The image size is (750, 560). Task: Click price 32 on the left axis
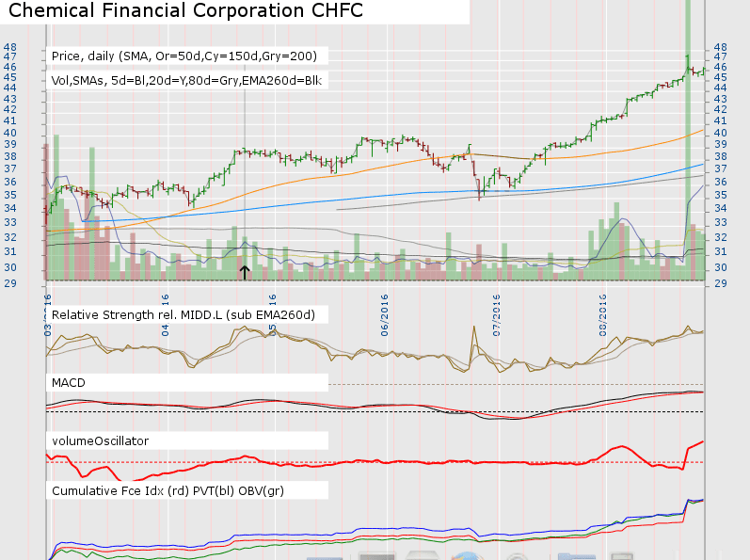[10, 237]
